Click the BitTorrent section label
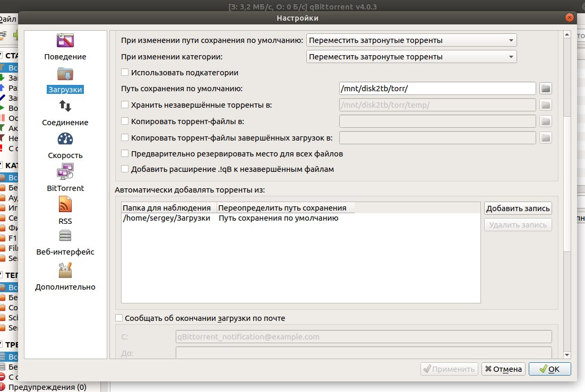Viewport: 585px width, 392px height. pos(65,188)
